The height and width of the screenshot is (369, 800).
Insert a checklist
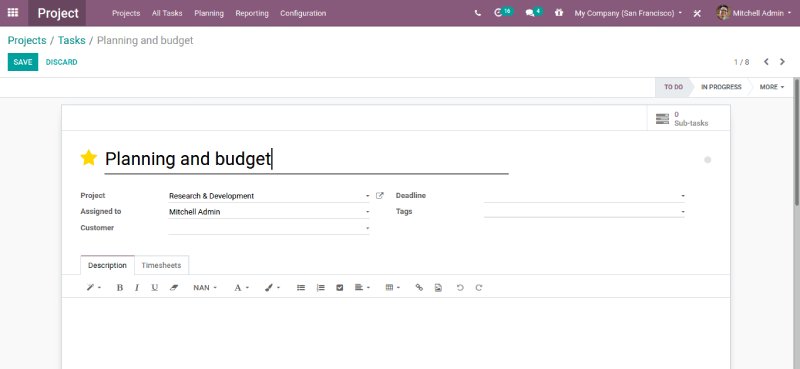point(340,287)
